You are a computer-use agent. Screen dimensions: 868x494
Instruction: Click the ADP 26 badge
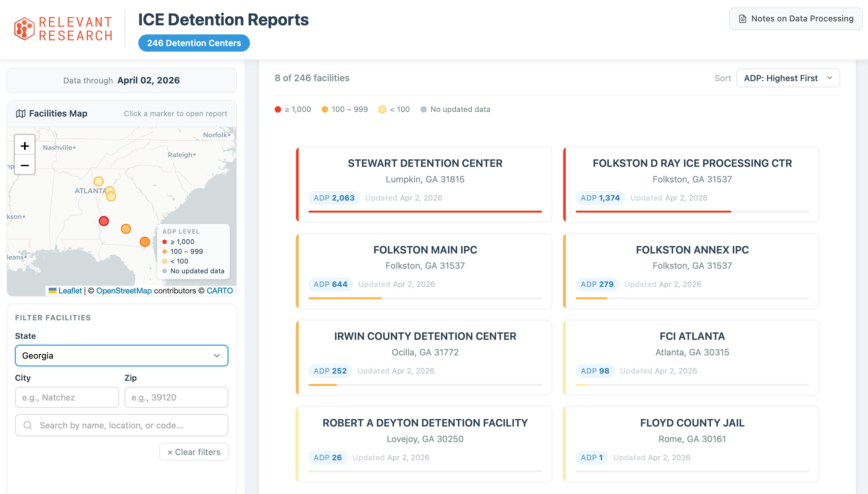(x=328, y=457)
